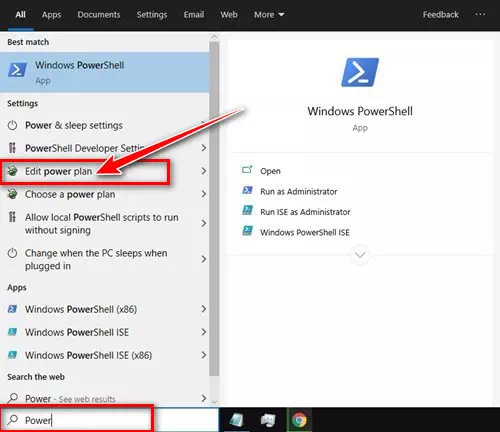
Task: Expand Windows PowerShell ISE (x86) arrow
Action: [204, 355]
